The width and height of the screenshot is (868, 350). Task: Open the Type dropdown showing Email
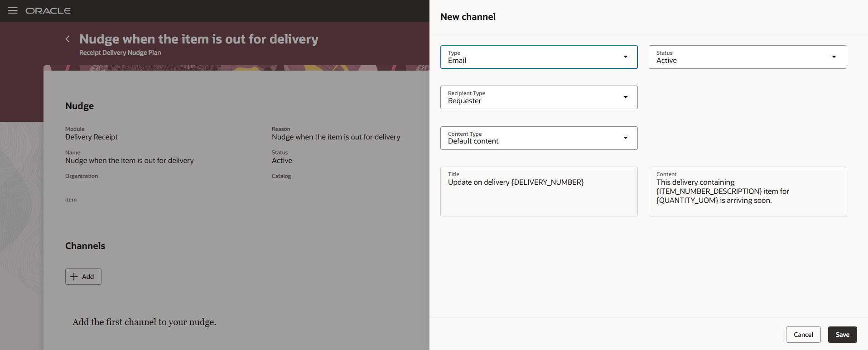[x=539, y=57]
